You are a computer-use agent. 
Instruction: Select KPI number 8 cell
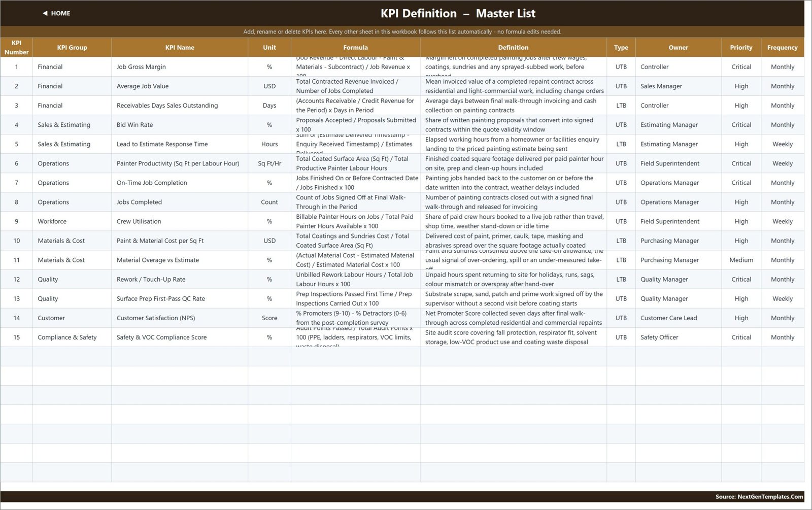tap(16, 202)
